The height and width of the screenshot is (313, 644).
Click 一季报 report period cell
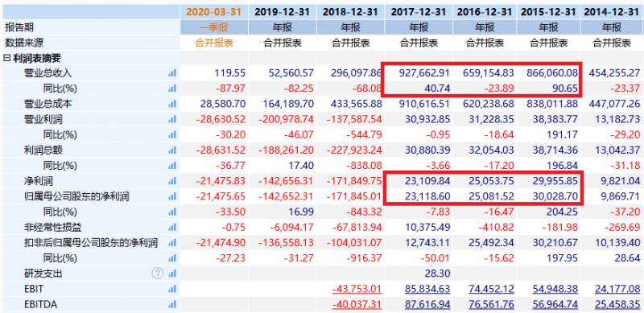tap(213, 27)
